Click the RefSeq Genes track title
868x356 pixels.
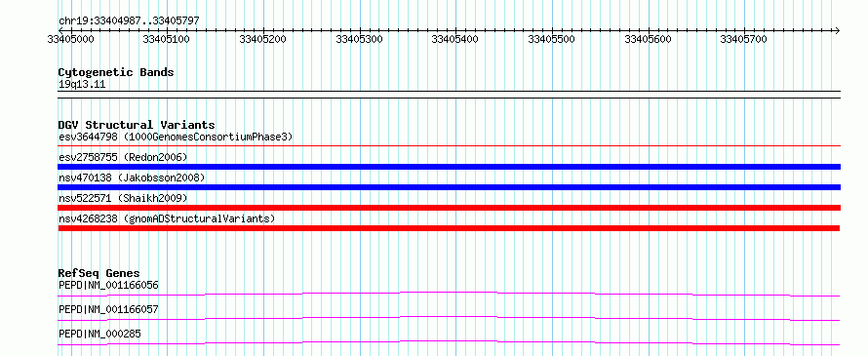pos(99,273)
